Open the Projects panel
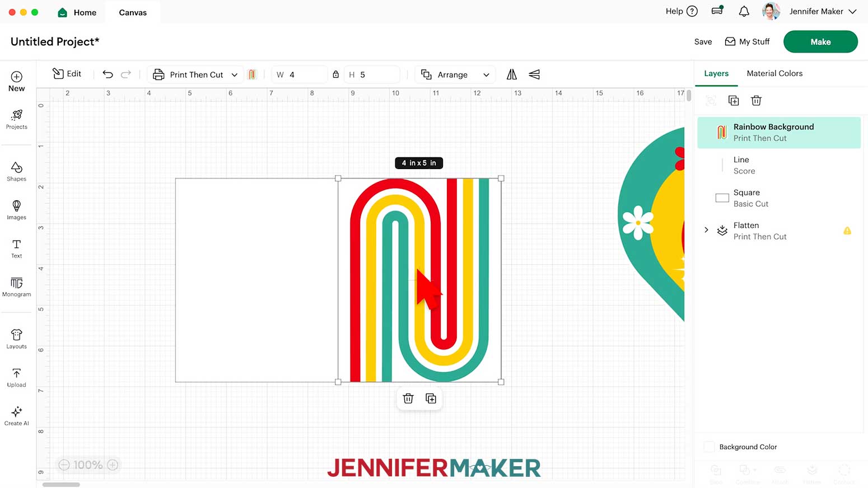The image size is (868, 488). point(17,119)
